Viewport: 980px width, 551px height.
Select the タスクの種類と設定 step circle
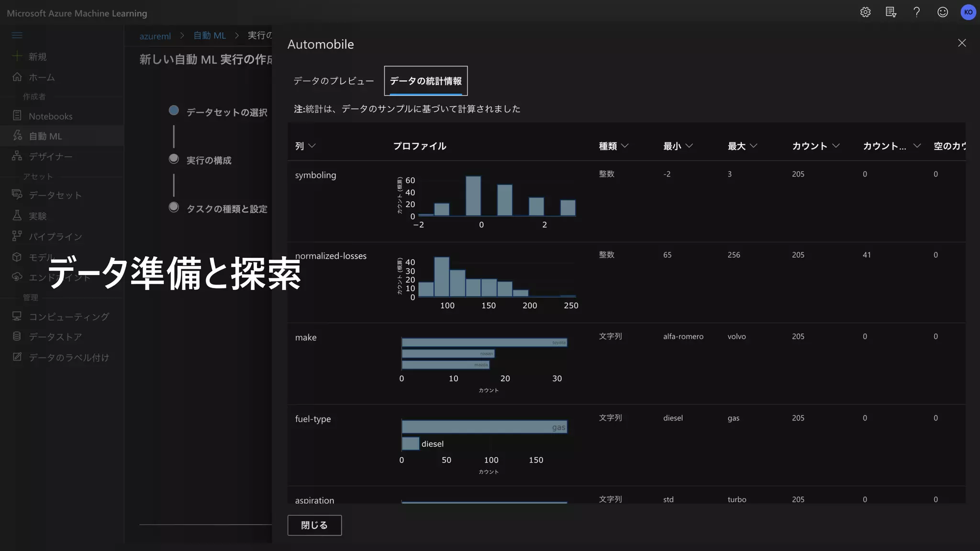(174, 207)
